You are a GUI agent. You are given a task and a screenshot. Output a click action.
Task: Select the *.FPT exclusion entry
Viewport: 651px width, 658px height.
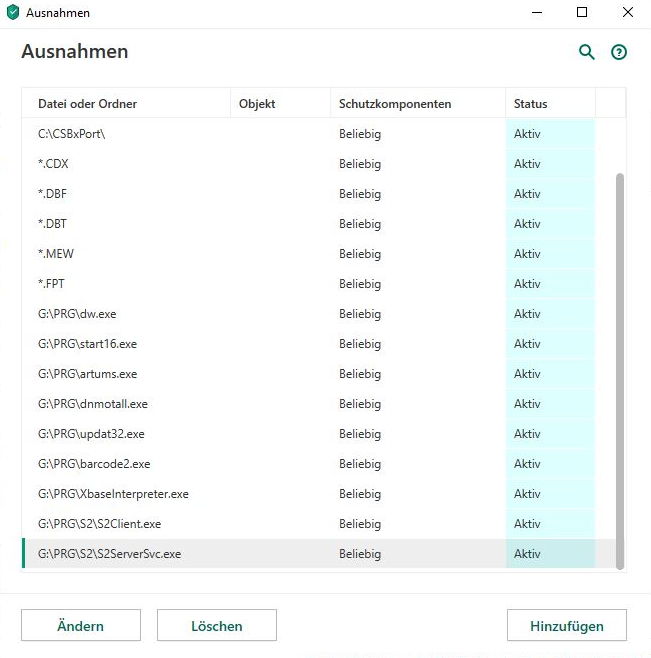pos(319,284)
